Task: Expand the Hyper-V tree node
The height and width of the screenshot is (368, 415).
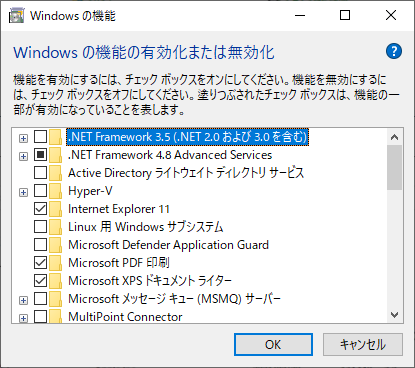Action: [23, 192]
